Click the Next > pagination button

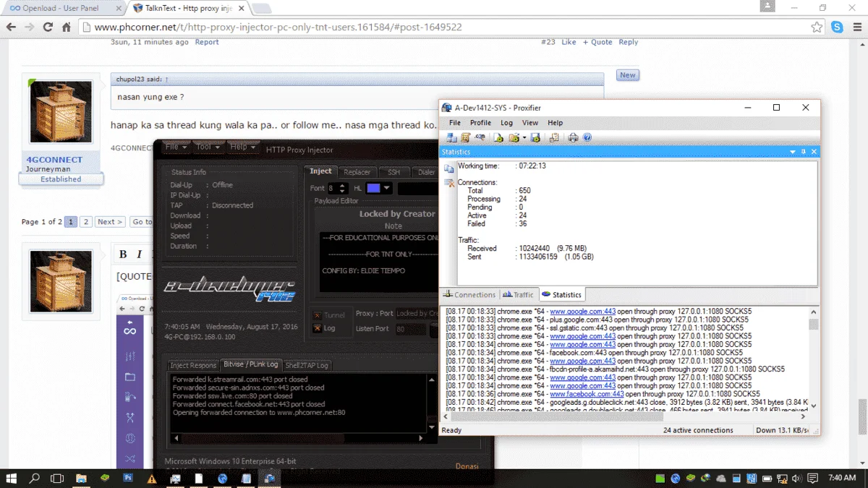point(110,222)
